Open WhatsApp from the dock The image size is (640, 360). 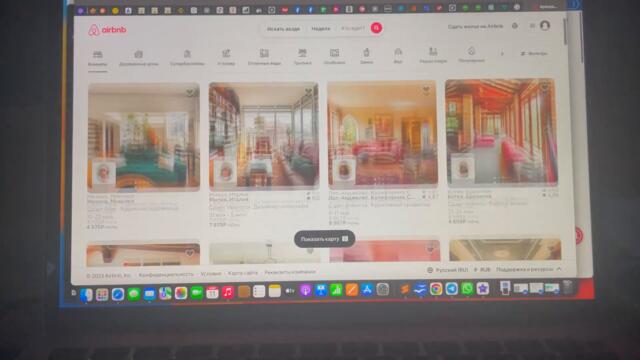[x=467, y=288]
